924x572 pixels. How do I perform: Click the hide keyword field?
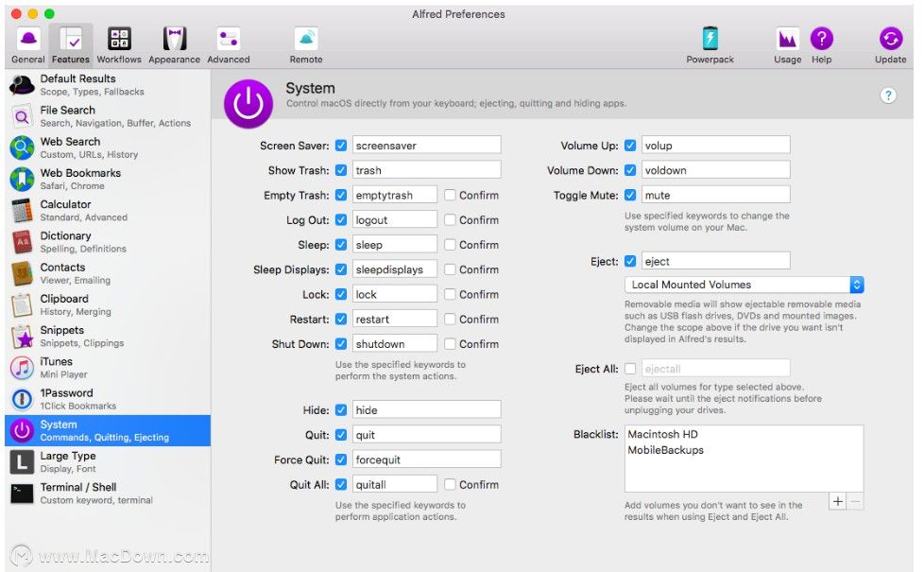point(427,409)
